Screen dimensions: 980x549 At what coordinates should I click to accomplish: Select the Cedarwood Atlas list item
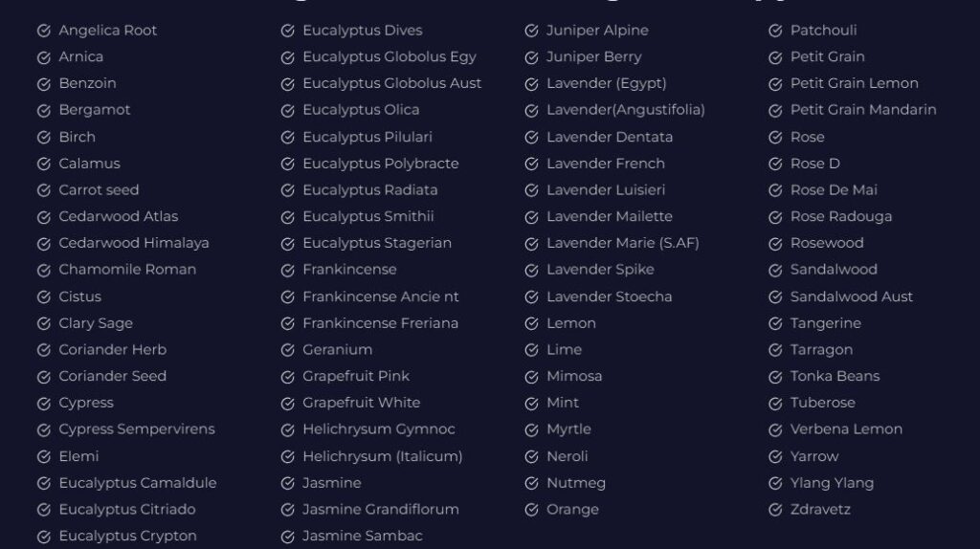[x=107, y=217]
